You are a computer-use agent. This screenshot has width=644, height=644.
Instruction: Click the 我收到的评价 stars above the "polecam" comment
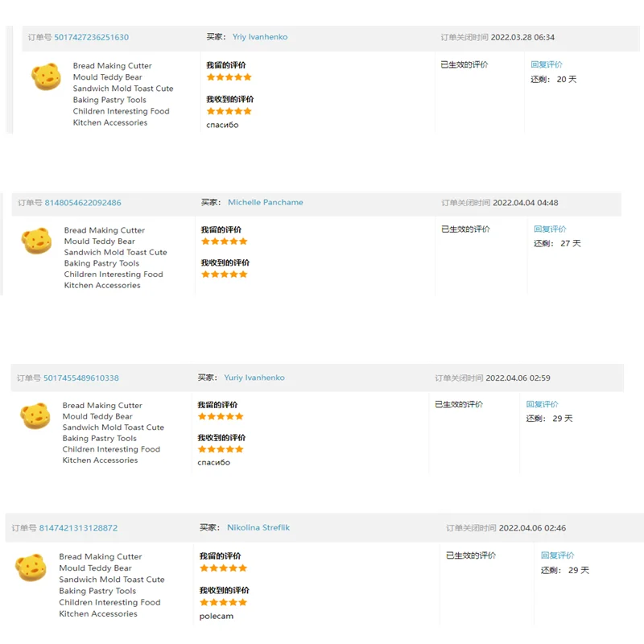(x=223, y=602)
